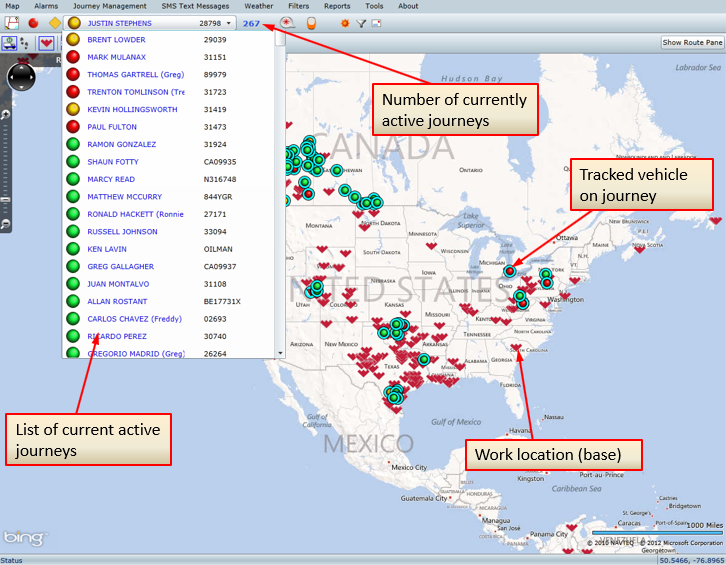726x565 pixels.
Task: Click the zoom in magnifier on map
Action: point(5,116)
